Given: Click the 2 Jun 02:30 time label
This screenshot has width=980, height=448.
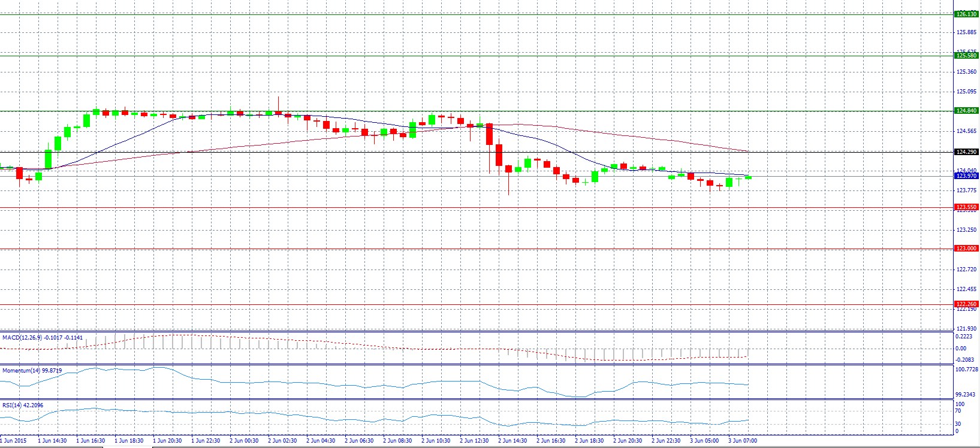Looking at the screenshot, I should pyautogui.click(x=282, y=441).
